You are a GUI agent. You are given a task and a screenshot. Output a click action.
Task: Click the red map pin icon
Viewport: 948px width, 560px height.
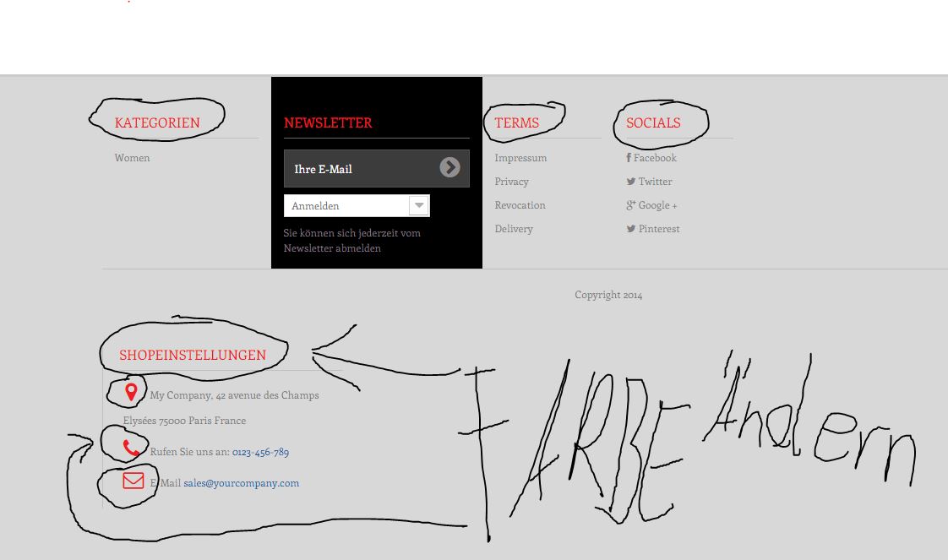click(131, 391)
